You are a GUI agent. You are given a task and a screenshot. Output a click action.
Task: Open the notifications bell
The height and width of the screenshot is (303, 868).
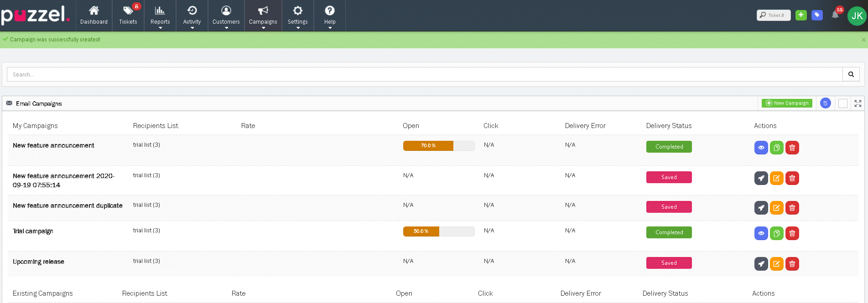835,15
